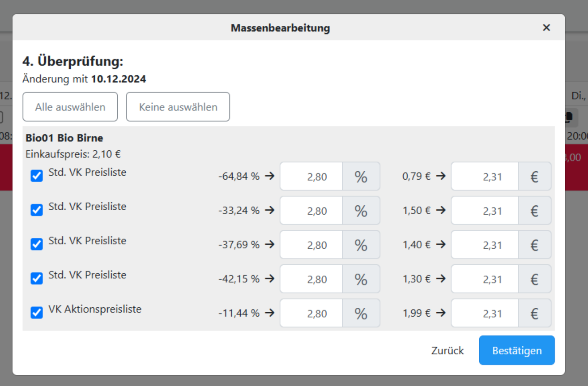The height and width of the screenshot is (386, 588).
Task: Click the % symbol in the -64,84 % row
Action: click(361, 177)
